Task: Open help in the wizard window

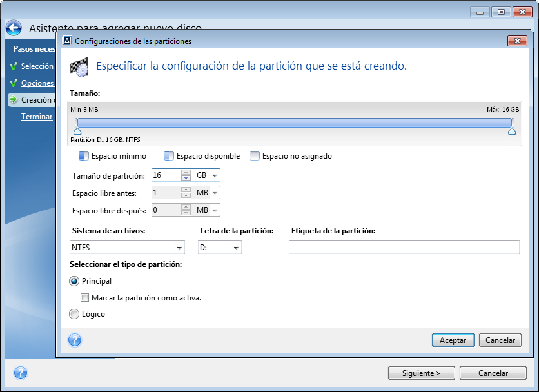Action: [x=21, y=373]
